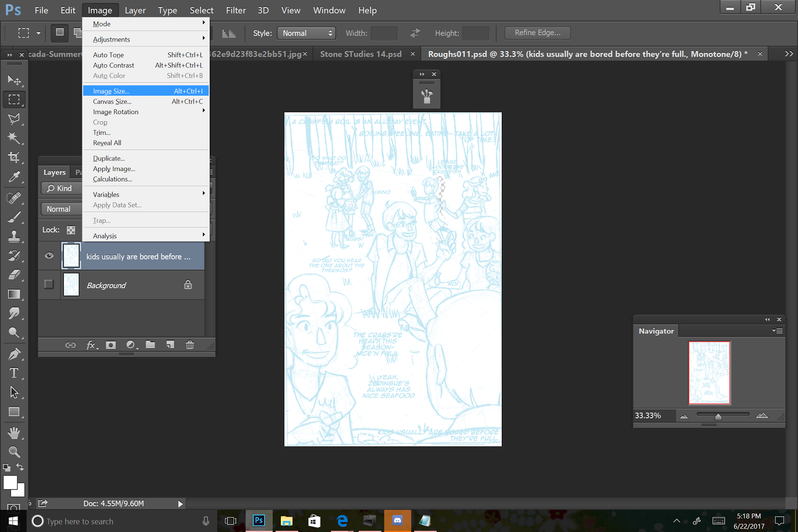This screenshot has height=532, width=798.
Task: Click the Navigator zoom percentage field
Action: pyautogui.click(x=654, y=415)
